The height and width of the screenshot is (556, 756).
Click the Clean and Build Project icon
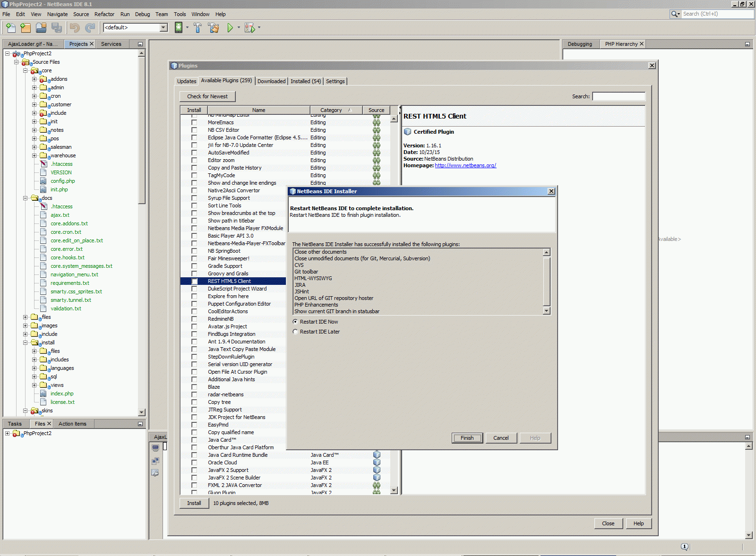(214, 28)
